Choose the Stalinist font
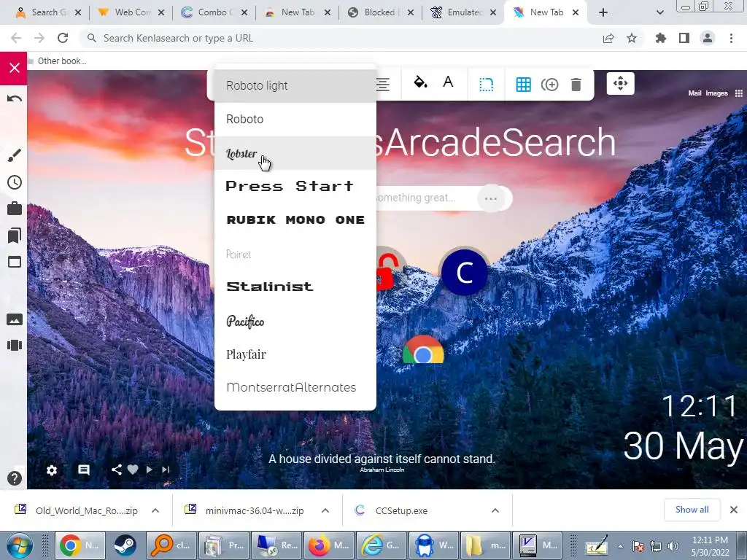The width and height of the screenshot is (747, 560). click(x=295, y=287)
